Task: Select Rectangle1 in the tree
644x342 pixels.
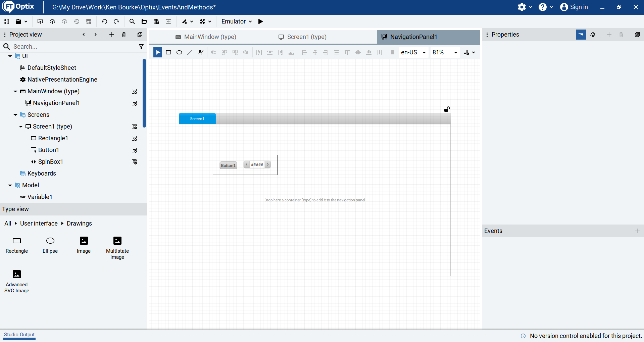Action: click(x=53, y=138)
